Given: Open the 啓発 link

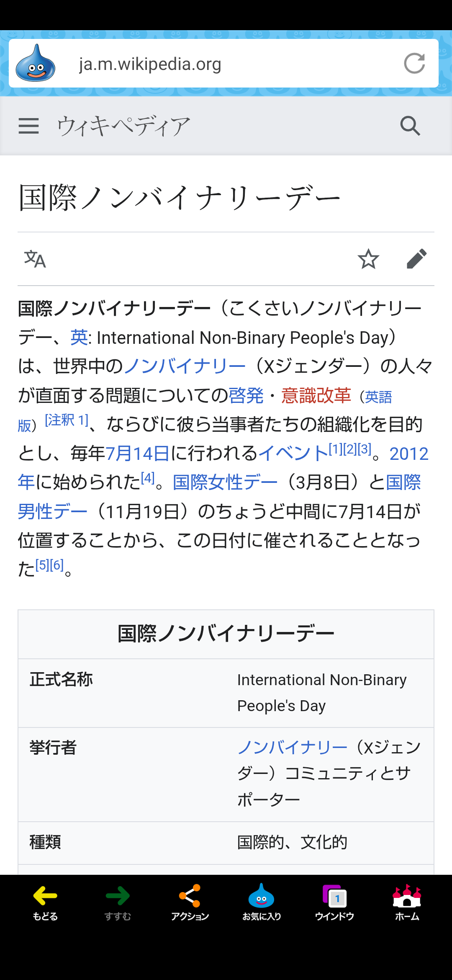Looking at the screenshot, I should (246, 395).
